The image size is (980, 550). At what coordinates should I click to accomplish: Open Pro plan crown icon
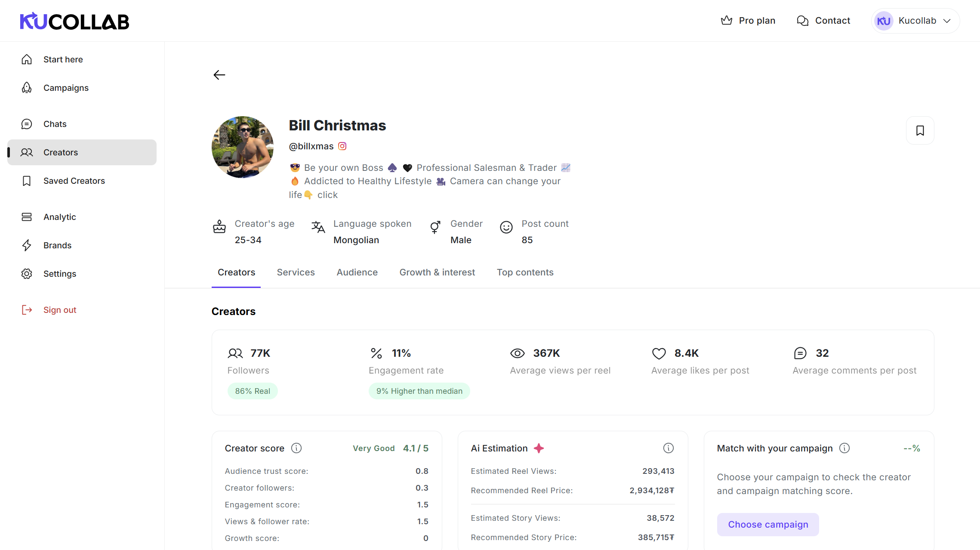[x=727, y=21]
